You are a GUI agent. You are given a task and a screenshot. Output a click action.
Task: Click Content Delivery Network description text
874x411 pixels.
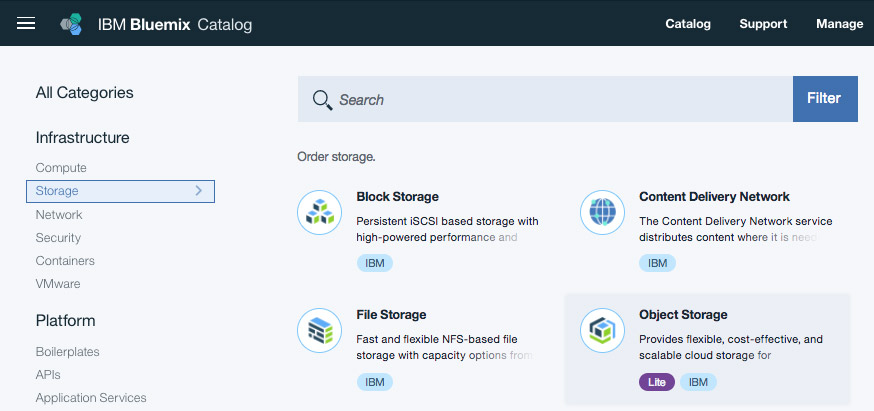pos(736,229)
